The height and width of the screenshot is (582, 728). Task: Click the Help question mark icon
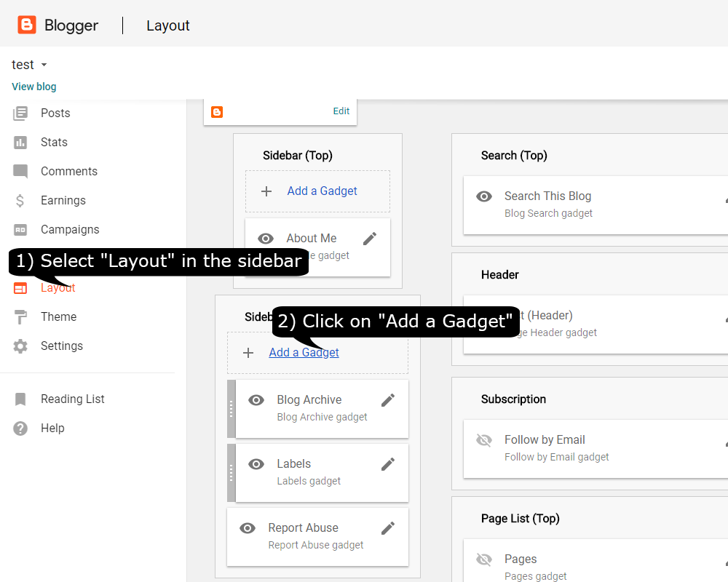[x=20, y=428]
